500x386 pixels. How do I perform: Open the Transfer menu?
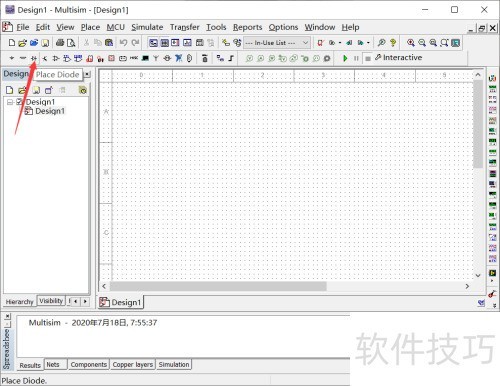click(185, 27)
